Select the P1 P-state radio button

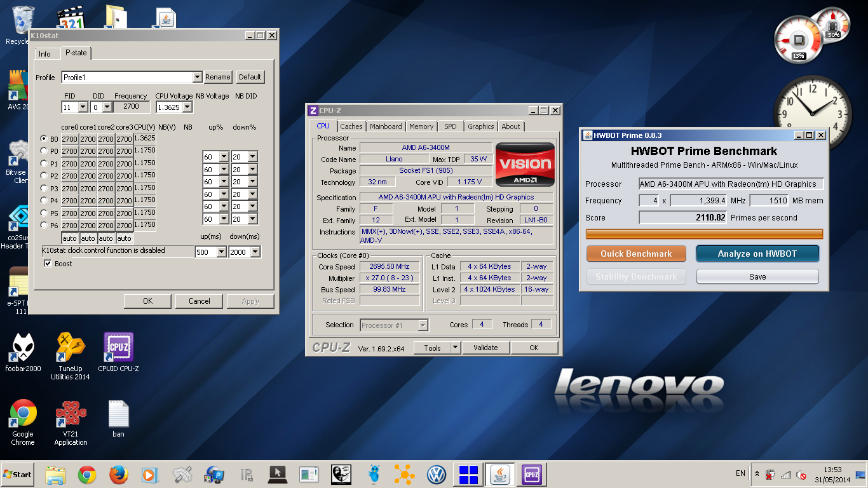click(x=44, y=163)
